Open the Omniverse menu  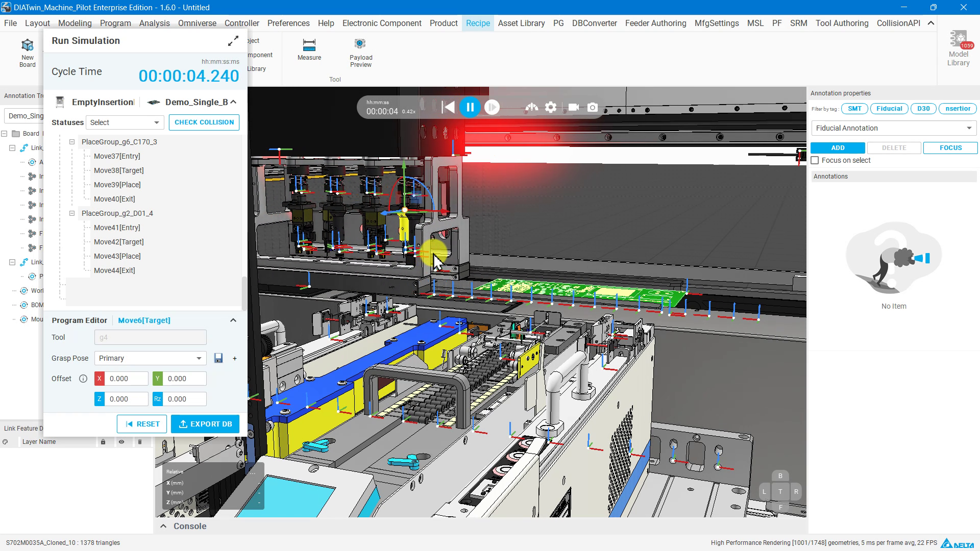pos(197,23)
